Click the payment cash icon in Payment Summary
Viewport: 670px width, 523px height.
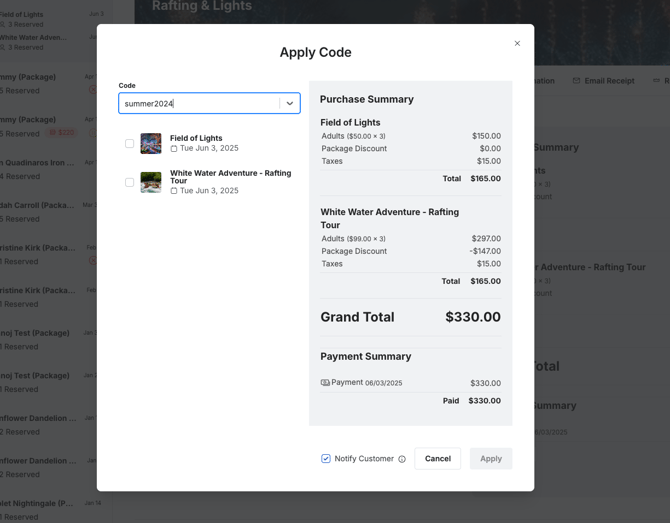(x=325, y=382)
